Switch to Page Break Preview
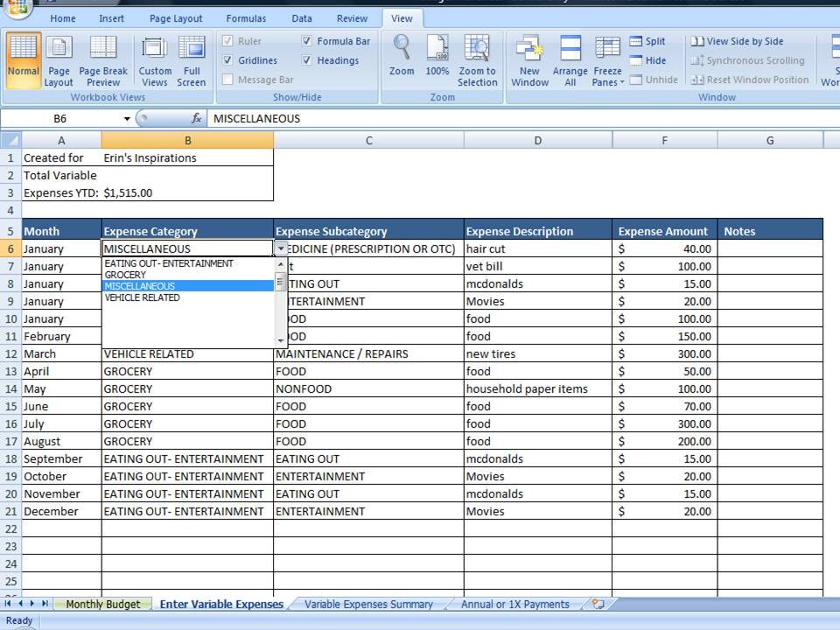Image resolution: width=840 pixels, height=630 pixels. pyautogui.click(x=103, y=60)
